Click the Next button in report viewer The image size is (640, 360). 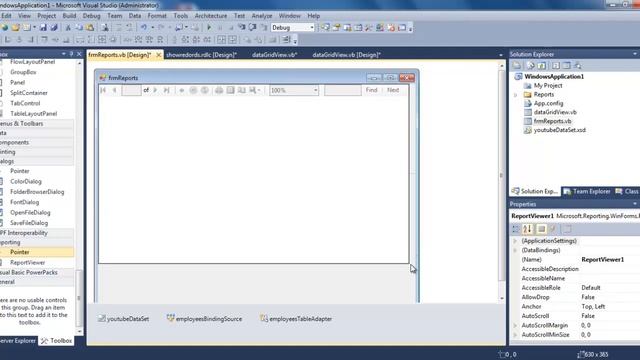[393, 90]
